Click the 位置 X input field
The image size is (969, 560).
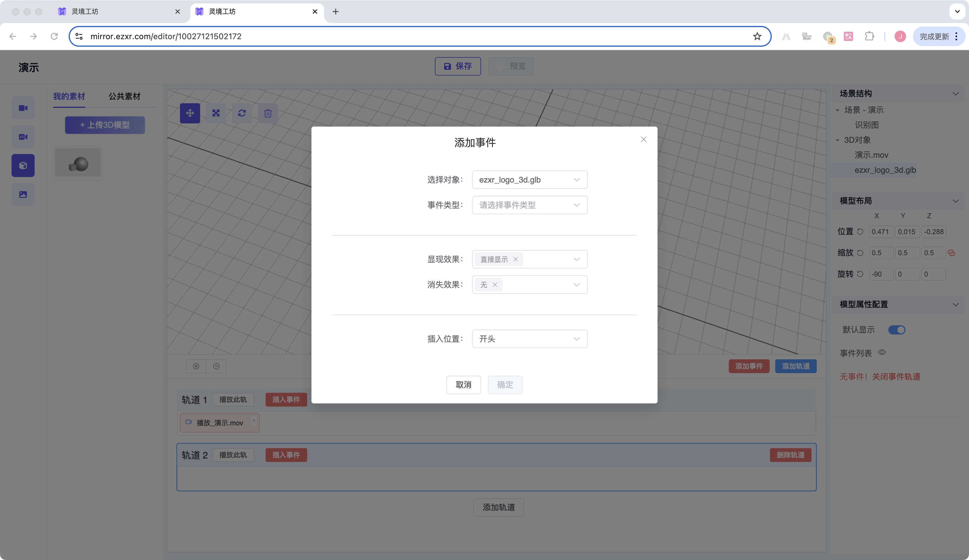881,232
